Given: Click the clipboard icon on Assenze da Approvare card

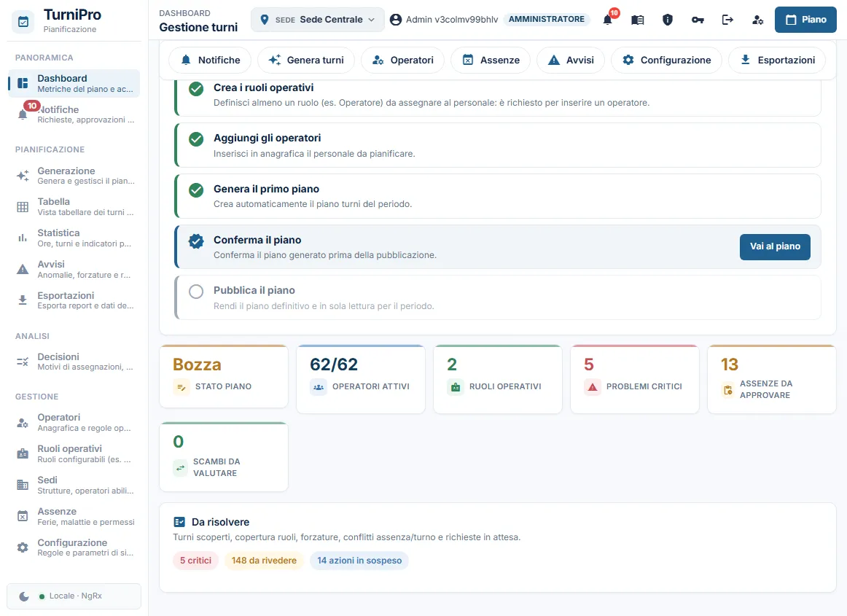Looking at the screenshot, I should click(x=727, y=389).
